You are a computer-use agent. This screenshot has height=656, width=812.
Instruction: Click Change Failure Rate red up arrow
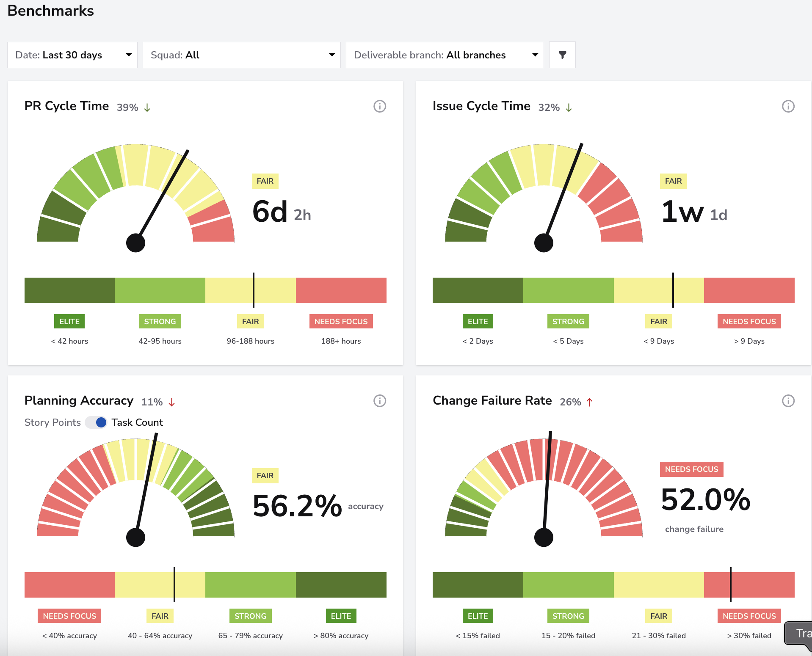(x=589, y=402)
